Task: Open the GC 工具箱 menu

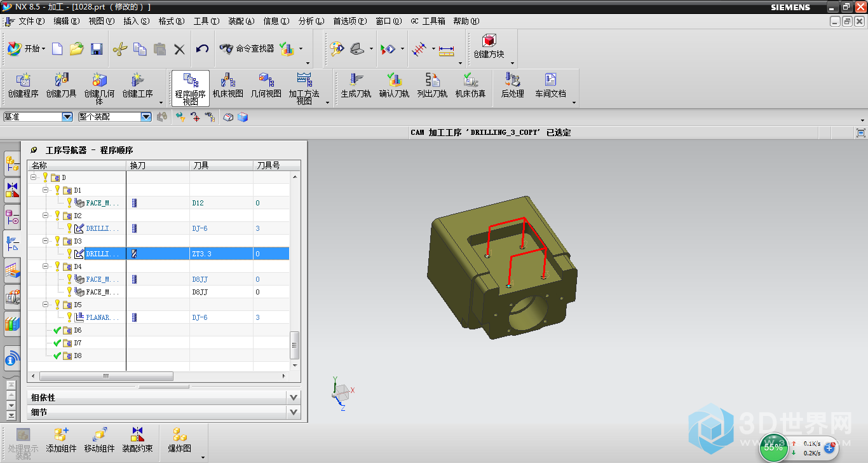Action: pos(428,21)
